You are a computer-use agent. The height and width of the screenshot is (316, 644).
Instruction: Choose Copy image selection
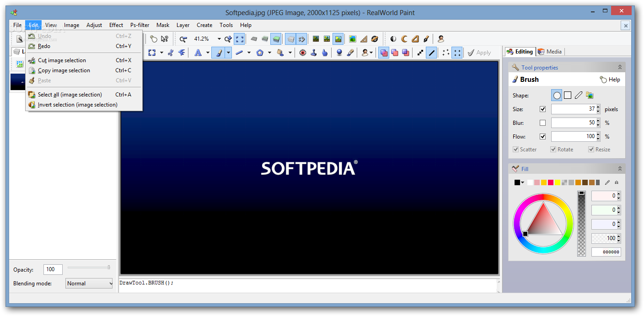(x=84, y=70)
